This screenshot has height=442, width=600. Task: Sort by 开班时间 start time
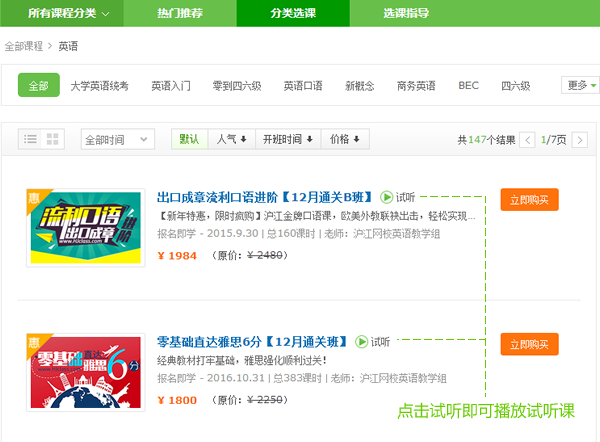[288, 139]
